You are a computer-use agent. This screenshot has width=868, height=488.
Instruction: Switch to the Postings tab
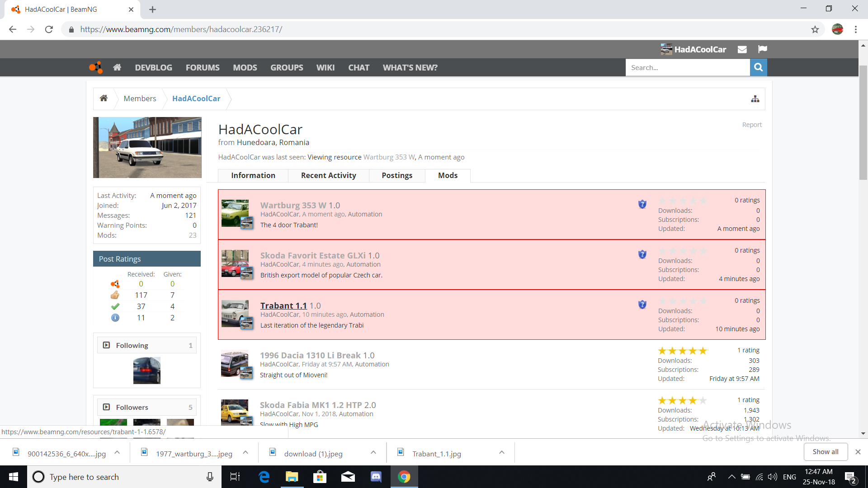397,175
